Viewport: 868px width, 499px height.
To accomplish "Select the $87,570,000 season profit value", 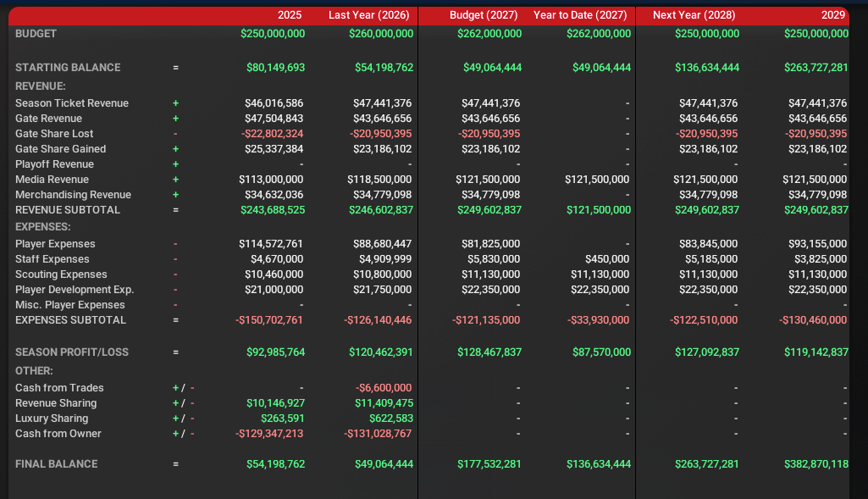I will 599,352.
